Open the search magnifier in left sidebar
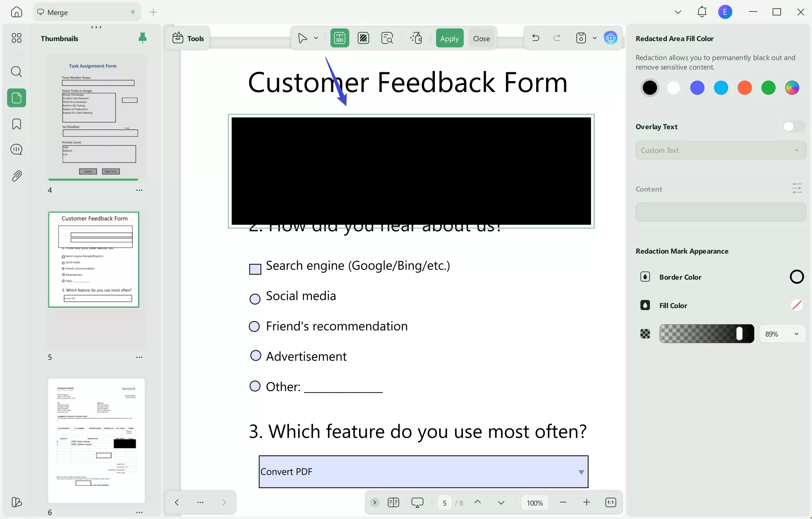812x519 pixels. click(x=17, y=71)
